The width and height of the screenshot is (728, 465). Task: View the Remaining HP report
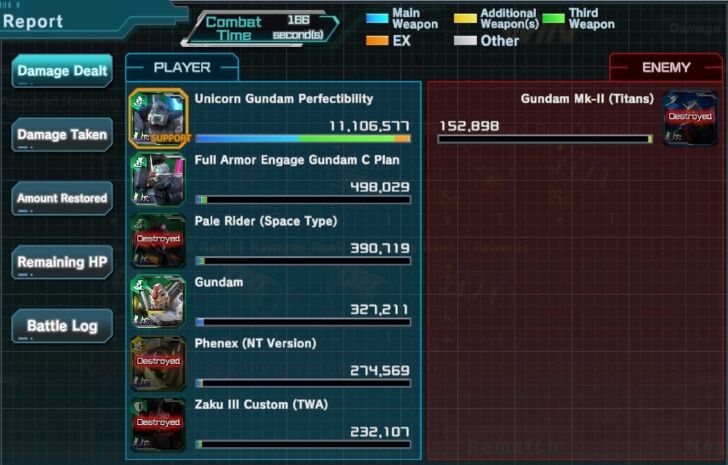click(x=62, y=262)
